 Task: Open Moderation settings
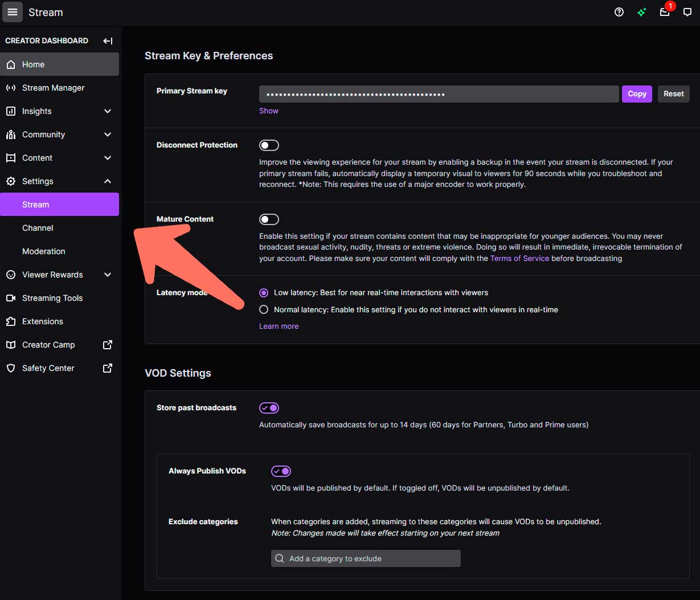pyautogui.click(x=60, y=251)
